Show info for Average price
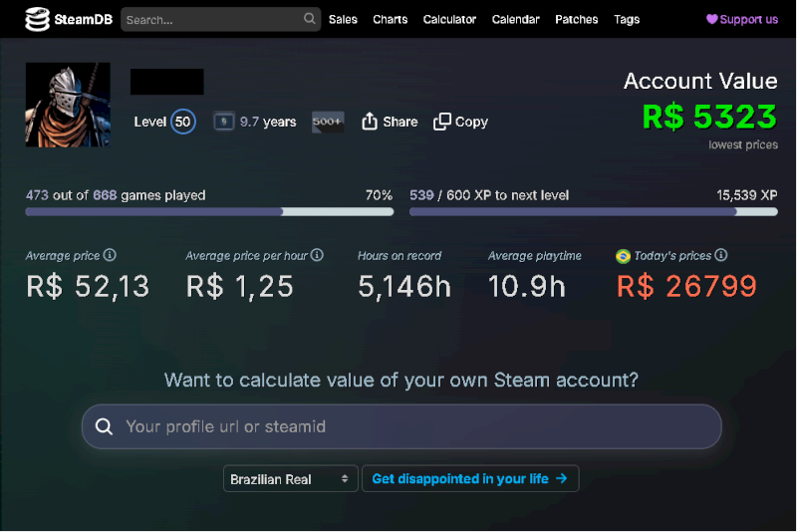 (x=110, y=255)
